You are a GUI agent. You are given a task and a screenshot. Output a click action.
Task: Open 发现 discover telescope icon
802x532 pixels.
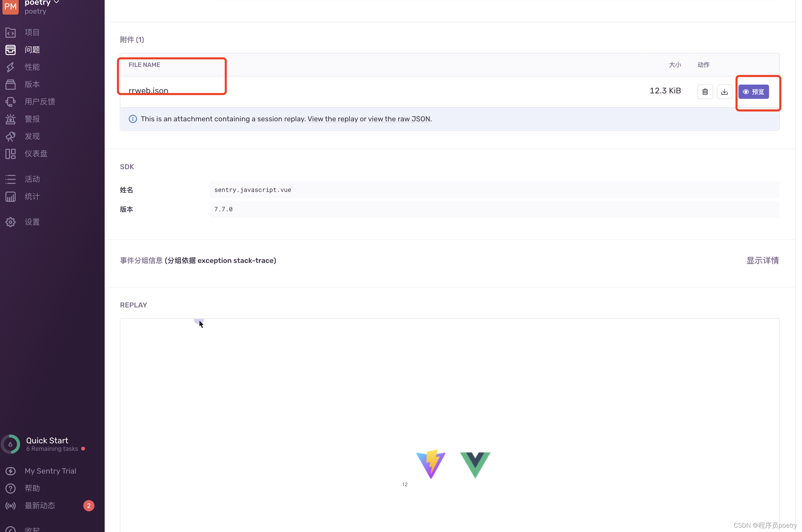(x=11, y=136)
